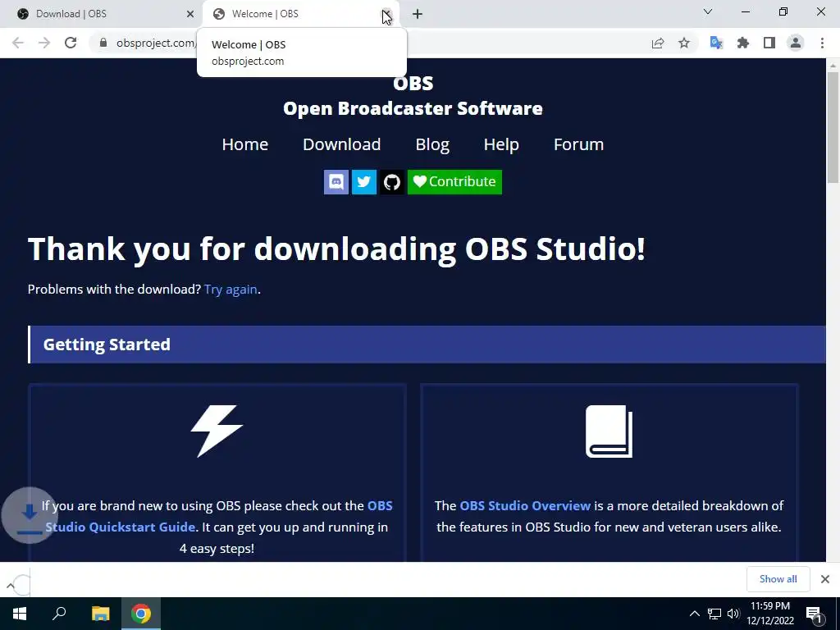Bookmark this page with star icon
This screenshot has width=840, height=630.
click(x=684, y=43)
